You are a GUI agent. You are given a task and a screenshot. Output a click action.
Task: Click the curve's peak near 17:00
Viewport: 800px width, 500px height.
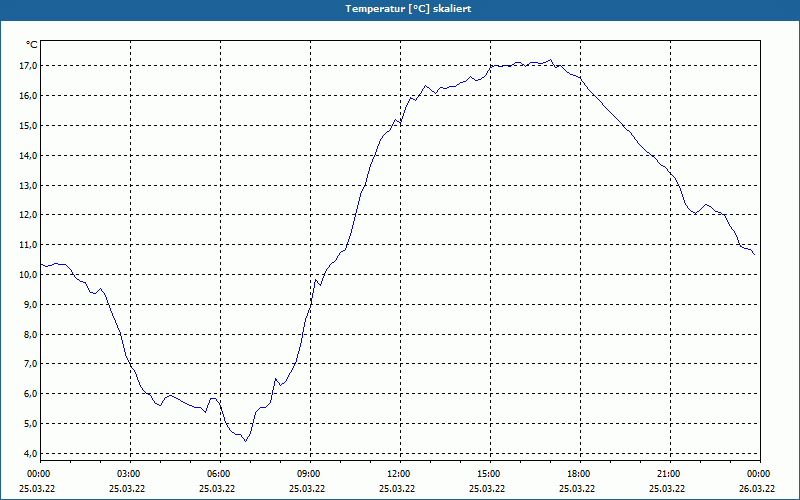coord(550,60)
